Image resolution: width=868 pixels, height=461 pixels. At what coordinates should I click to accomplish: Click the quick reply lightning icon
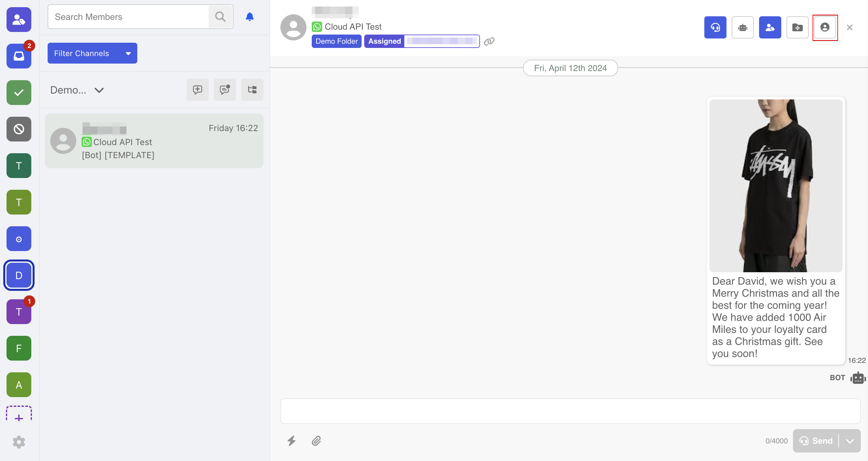(x=292, y=440)
